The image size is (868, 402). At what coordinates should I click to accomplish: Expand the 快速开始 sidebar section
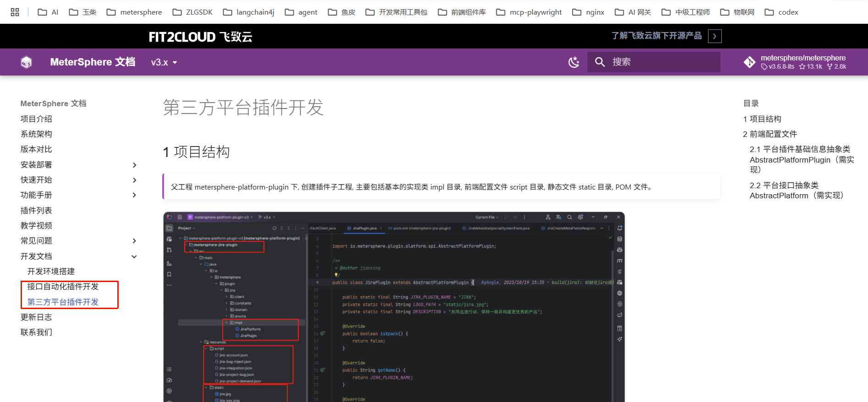(134, 180)
